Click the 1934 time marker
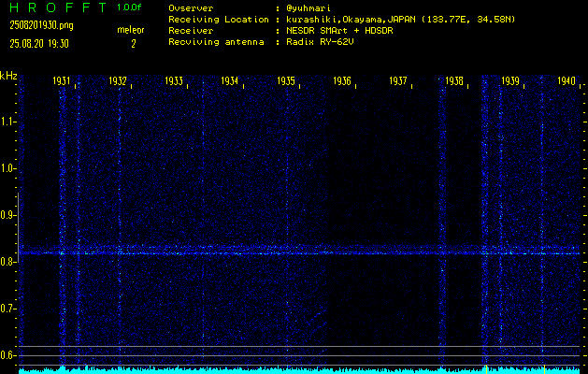The image size is (588, 374). tap(230, 81)
